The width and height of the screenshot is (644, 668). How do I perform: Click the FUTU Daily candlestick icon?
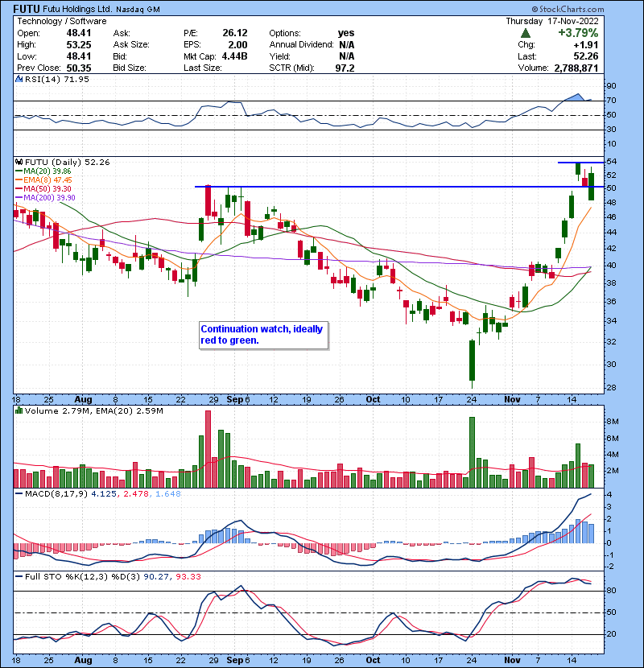click(x=19, y=162)
